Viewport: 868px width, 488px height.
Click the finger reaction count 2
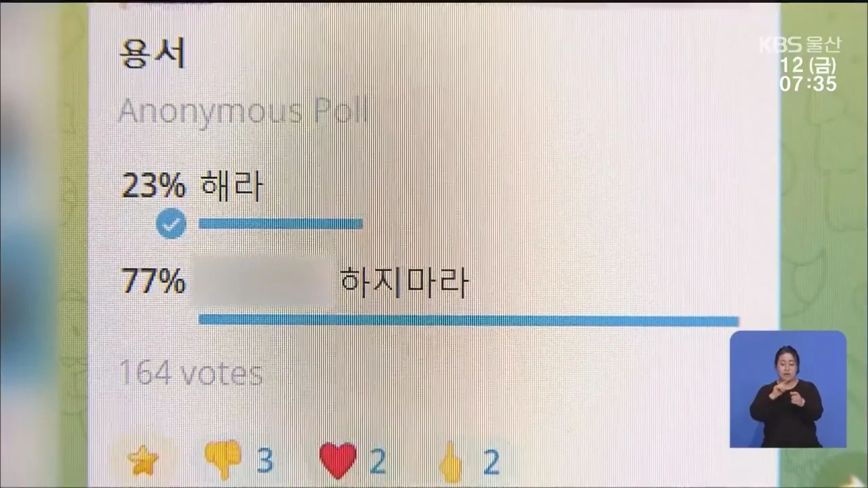491,461
